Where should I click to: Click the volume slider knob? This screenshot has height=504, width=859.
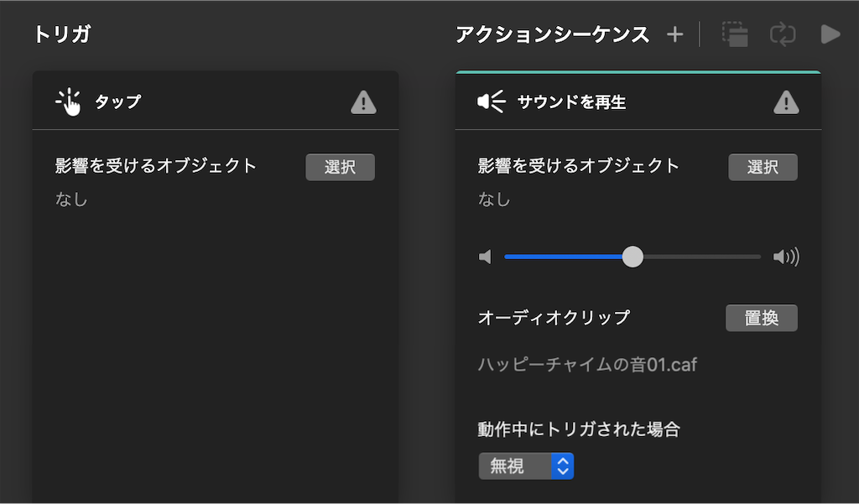633,257
